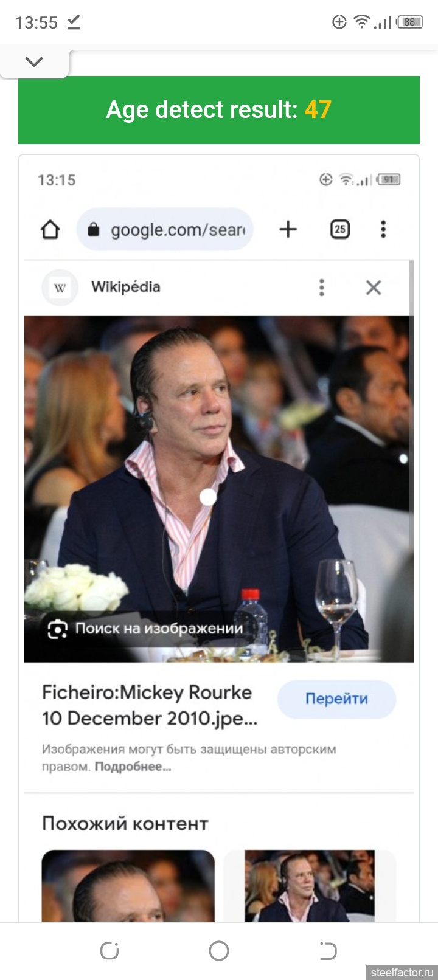Image resolution: width=438 pixels, height=980 pixels.
Task: Tap the first similar content thumbnail
Action: pyautogui.click(x=128, y=886)
